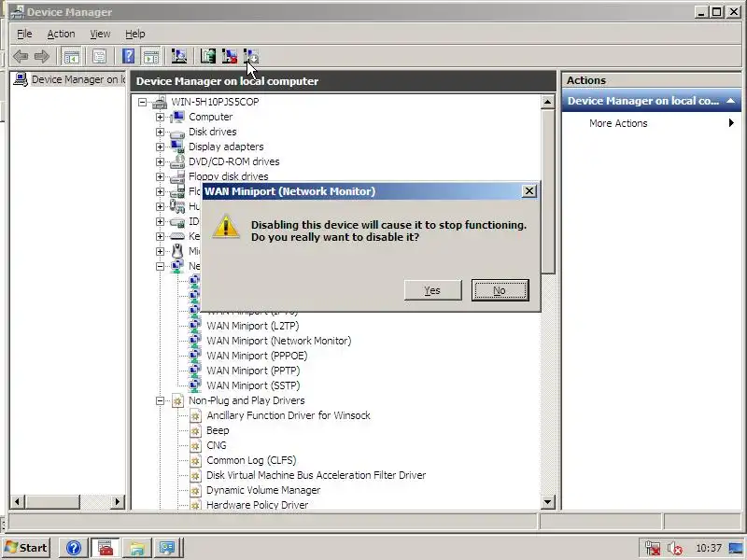Click console tree scroll-right arrow

point(118,501)
